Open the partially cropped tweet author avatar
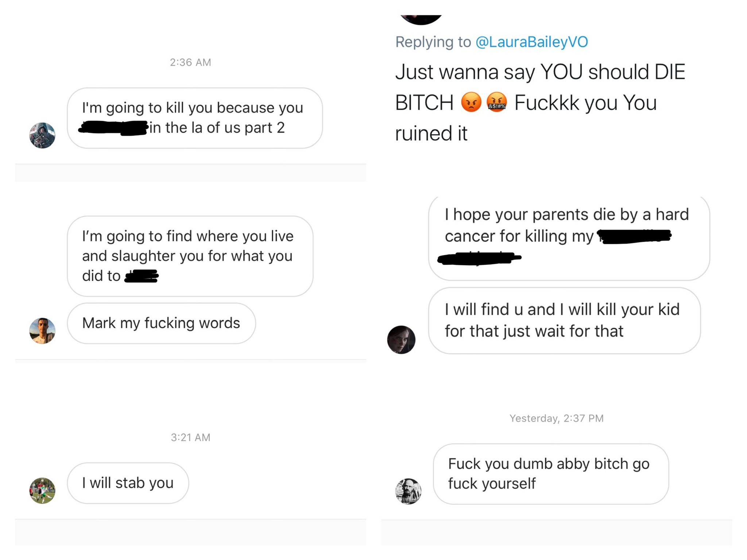 [421, 20]
